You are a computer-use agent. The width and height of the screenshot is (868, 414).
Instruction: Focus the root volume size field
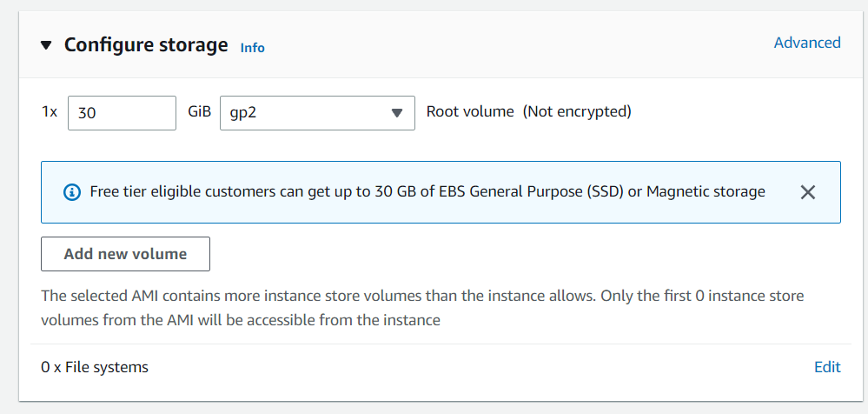pos(122,112)
